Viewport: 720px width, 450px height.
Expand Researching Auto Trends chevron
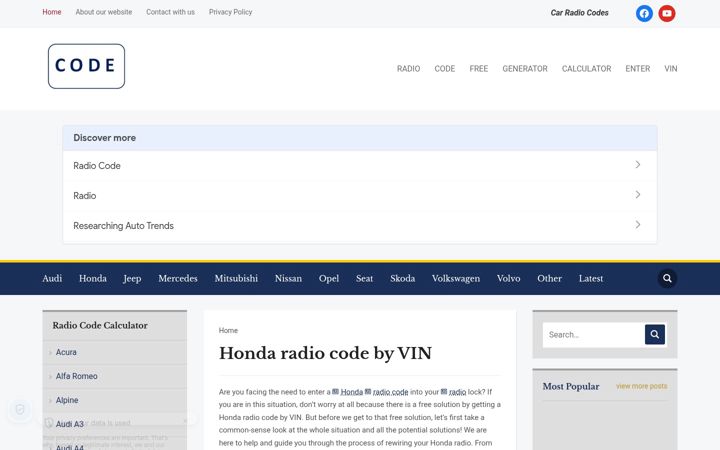[x=638, y=225]
